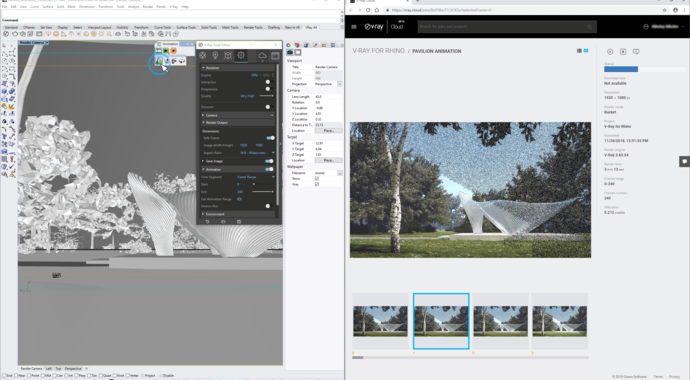Image resolution: width=690 pixels, height=380 pixels.
Task: Click the browser home icon
Action: [377, 10]
